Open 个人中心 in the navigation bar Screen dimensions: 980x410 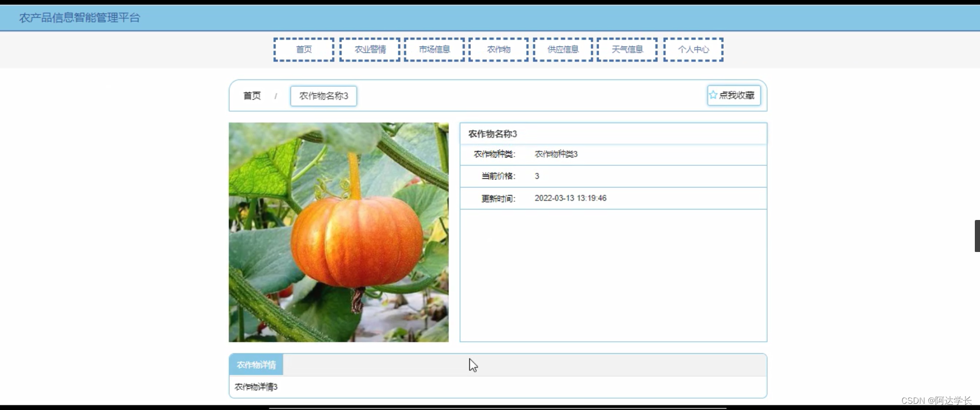pos(694,50)
